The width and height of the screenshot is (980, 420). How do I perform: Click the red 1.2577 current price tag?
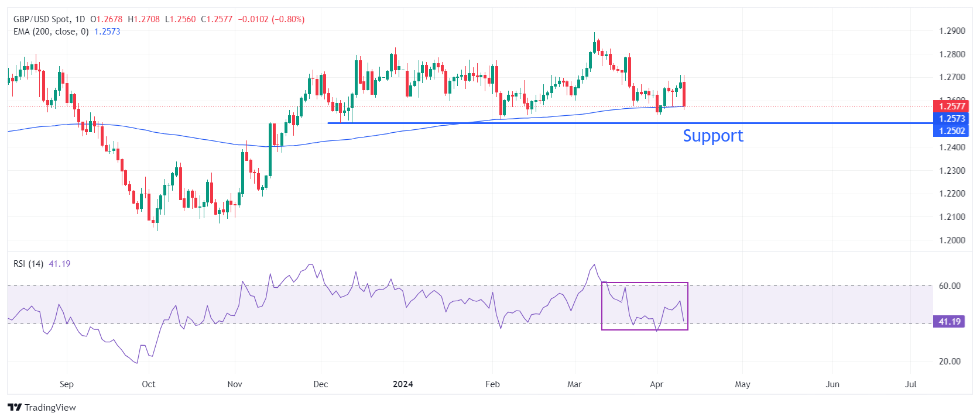tap(951, 106)
